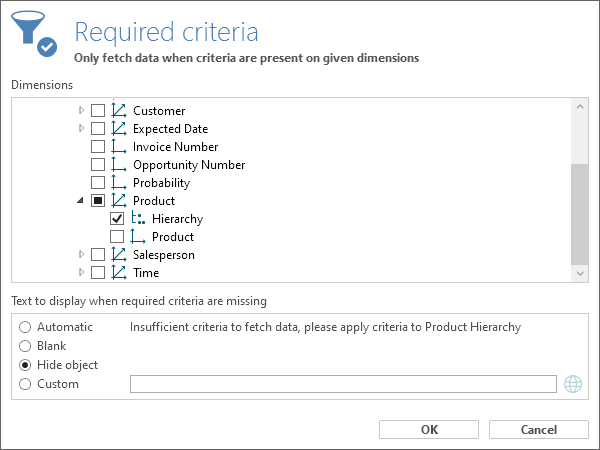Select the Automatic radio option
Screen dimensions: 600x450
pos(25,327)
